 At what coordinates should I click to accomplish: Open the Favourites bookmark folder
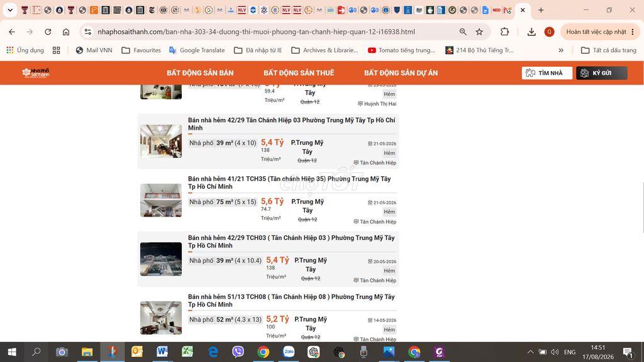142,50
